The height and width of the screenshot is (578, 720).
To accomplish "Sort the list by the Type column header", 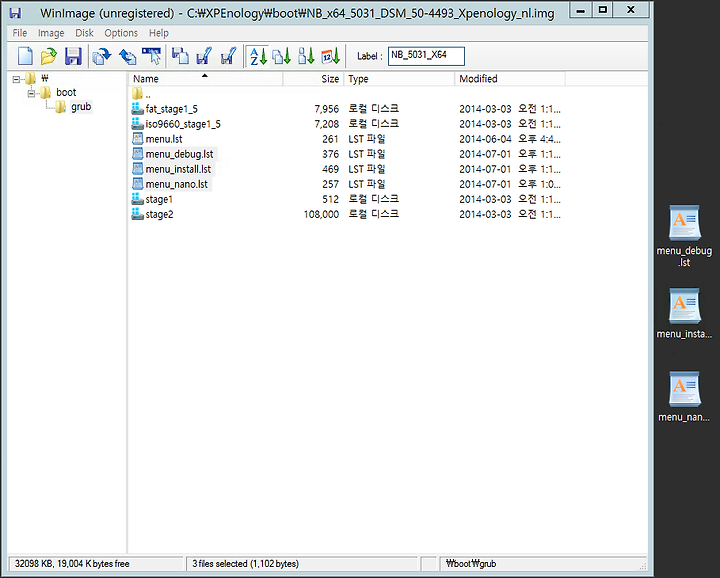I will coord(399,79).
